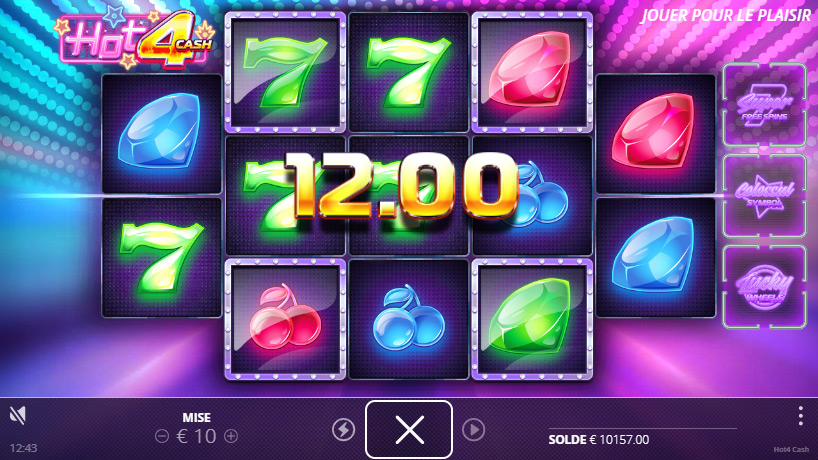Select the Super Free Spins feature

764,105
